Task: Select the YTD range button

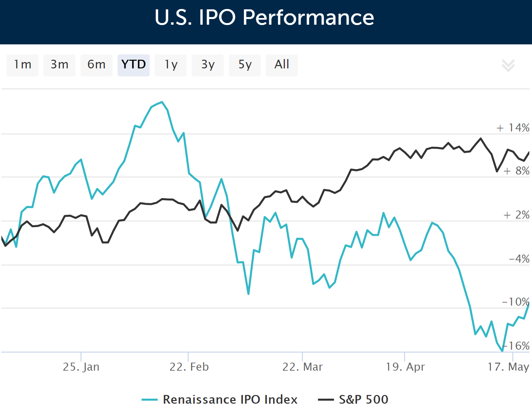Action: coord(134,65)
